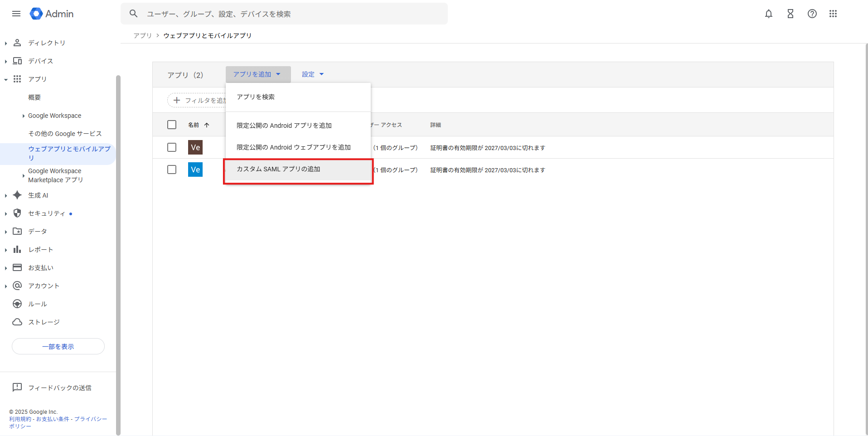Click the レポート bar chart icon
Viewport: 868px width, 436px height.
(17, 249)
